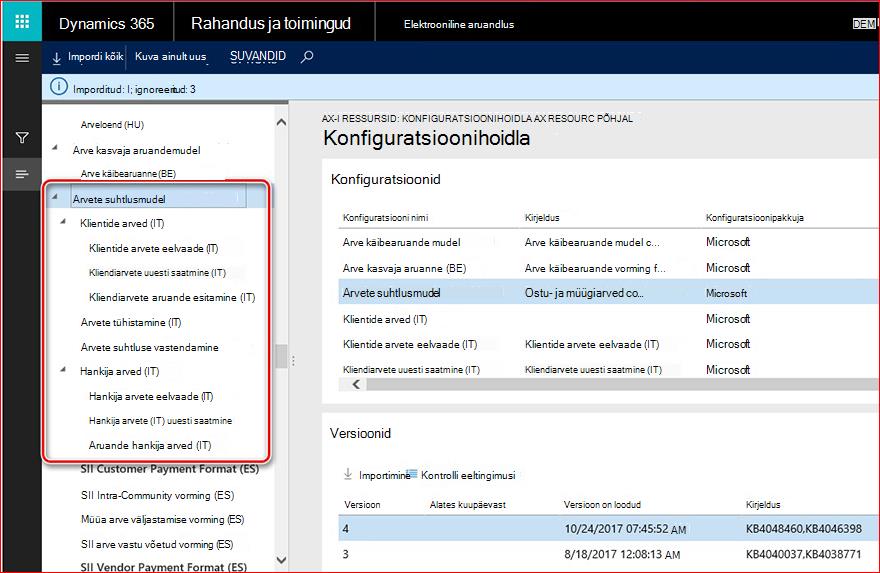
Task: Sort by Versioon column header
Action: (x=362, y=505)
